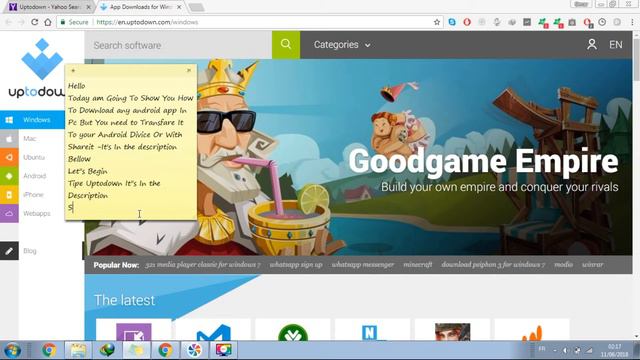Click the blue Skype extension icon
This screenshot has height=360, width=640.
click(x=452, y=22)
